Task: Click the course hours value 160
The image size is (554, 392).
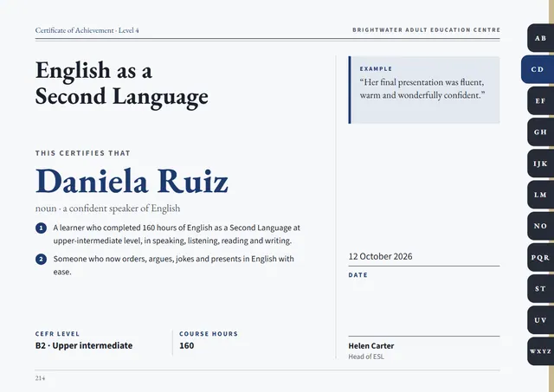Action: (187, 345)
